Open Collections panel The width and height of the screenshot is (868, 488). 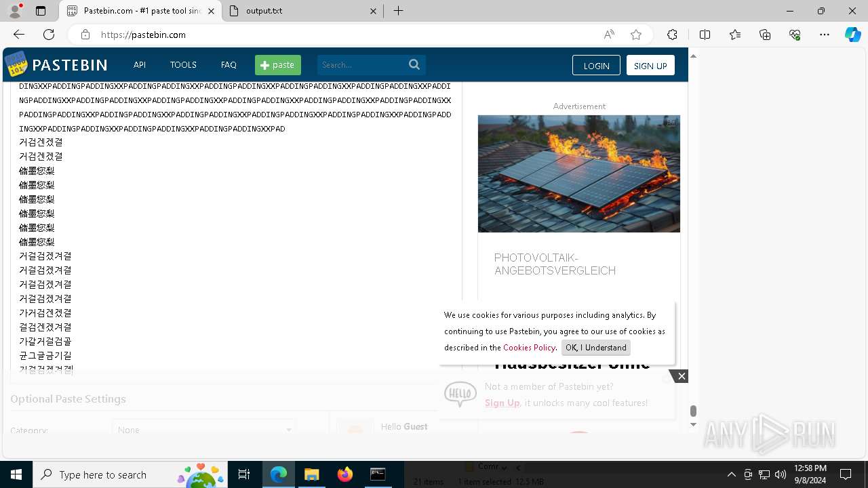[x=765, y=35]
